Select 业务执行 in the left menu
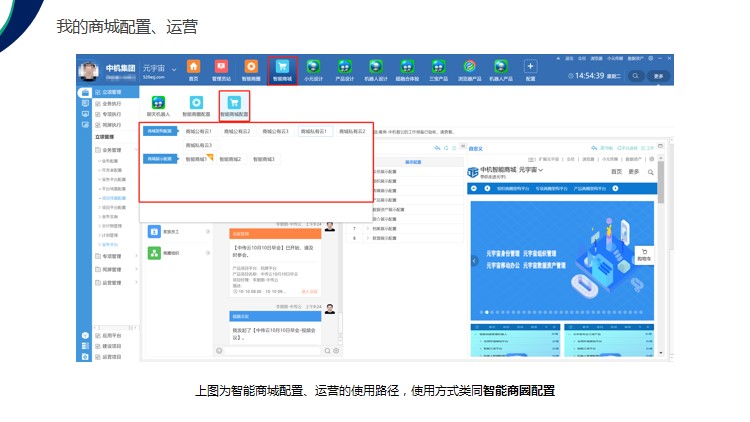This screenshot has height=422, width=750. (x=111, y=103)
